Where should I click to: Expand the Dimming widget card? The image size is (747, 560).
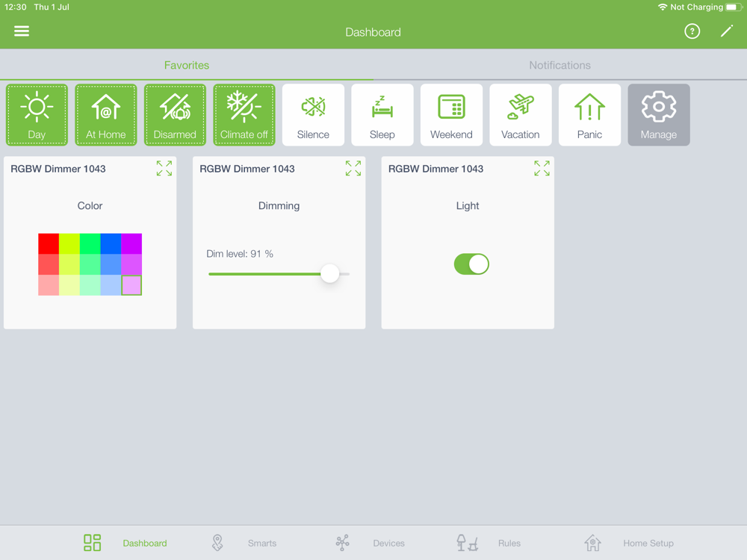(353, 168)
